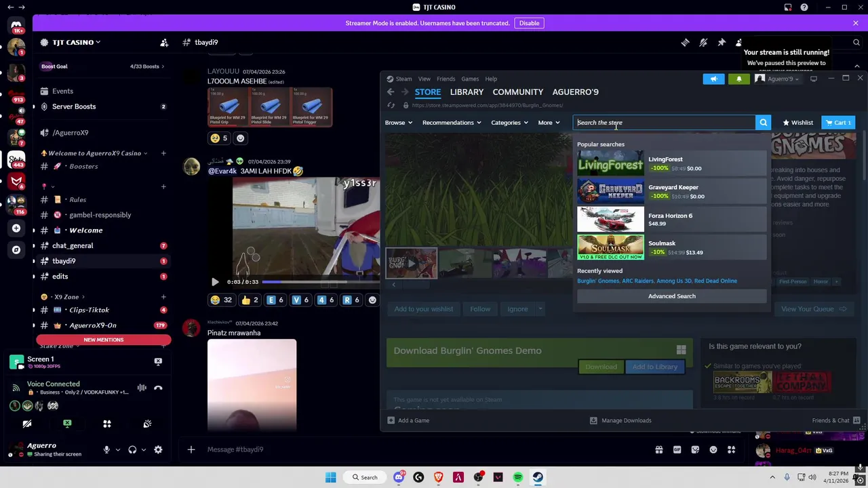
Task: Open Manage Downloads in Steam
Action: point(620,420)
